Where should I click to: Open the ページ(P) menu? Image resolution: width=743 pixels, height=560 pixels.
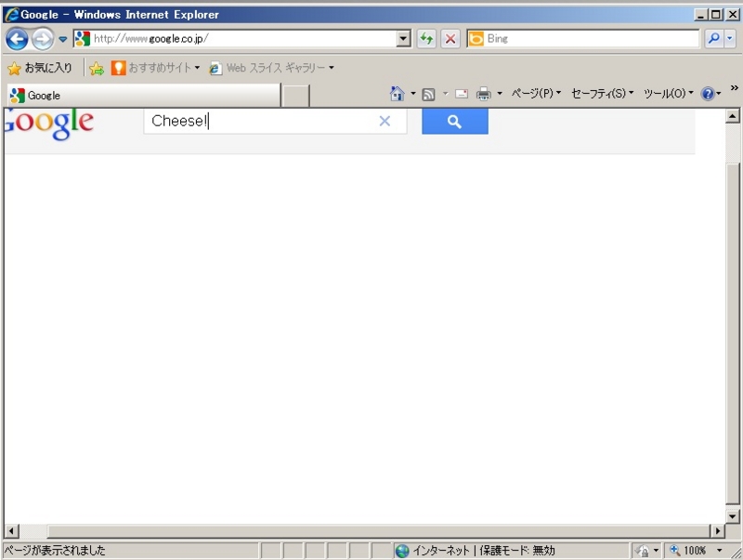click(x=531, y=93)
